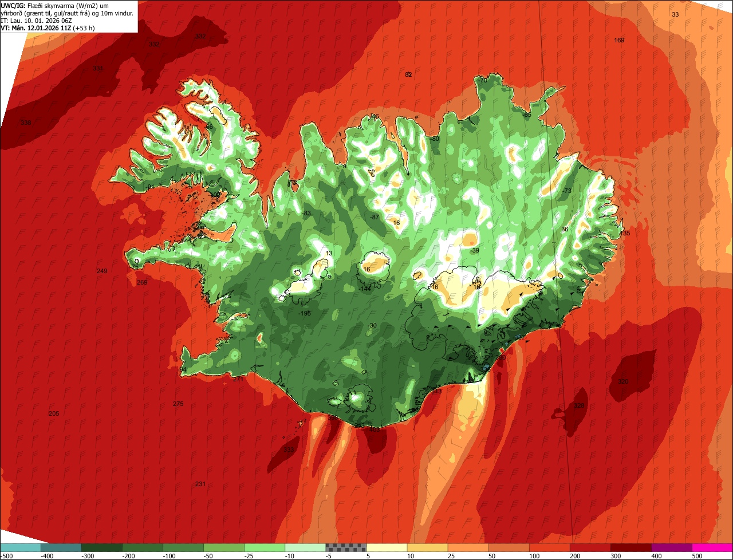Click the inland value '-39'
The image size is (733, 560).
point(475,251)
